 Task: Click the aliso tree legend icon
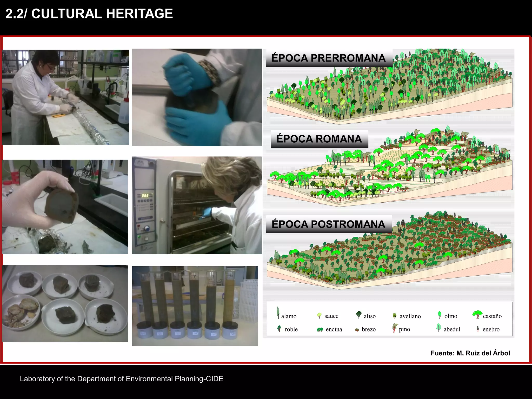(359, 315)
